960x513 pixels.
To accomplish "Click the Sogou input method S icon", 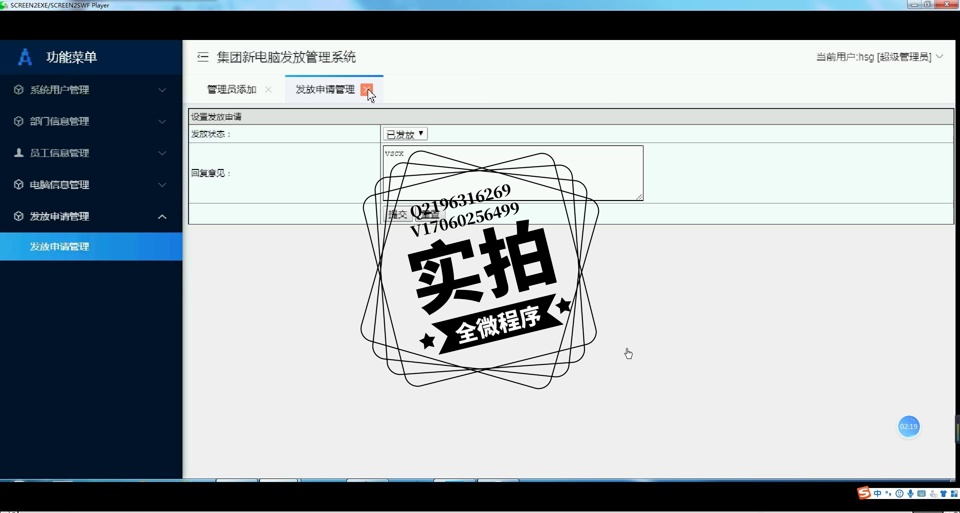I will coord(864,493).
